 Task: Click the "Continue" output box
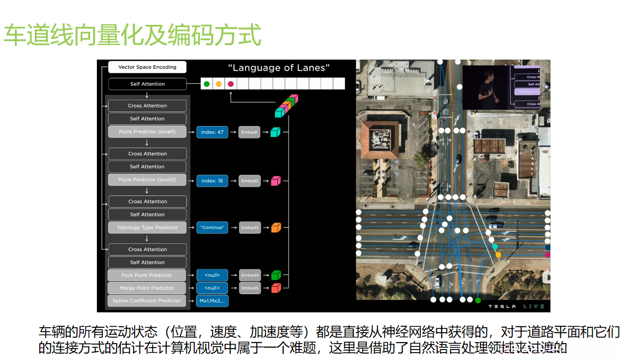click(x=212, y=227)
